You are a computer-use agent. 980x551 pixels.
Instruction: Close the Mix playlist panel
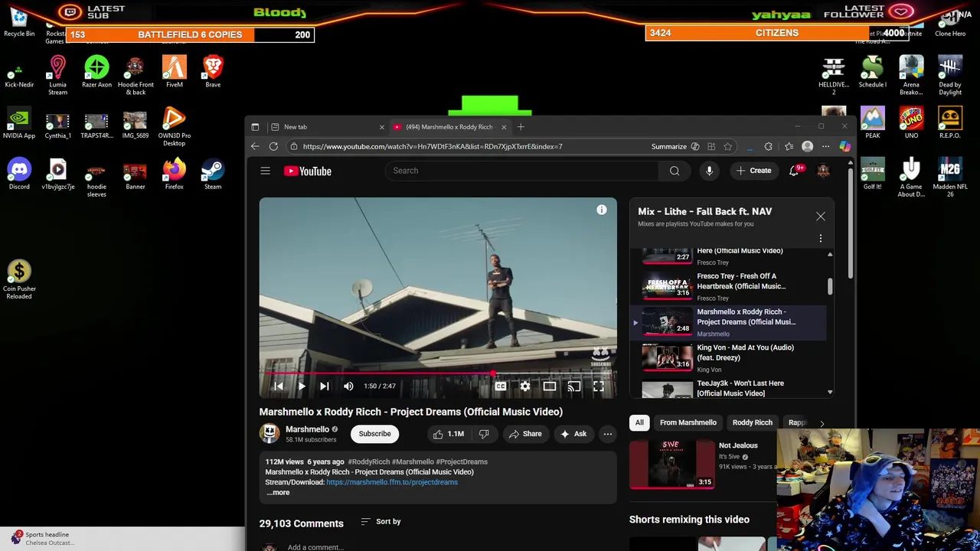(x=821, y=217)
